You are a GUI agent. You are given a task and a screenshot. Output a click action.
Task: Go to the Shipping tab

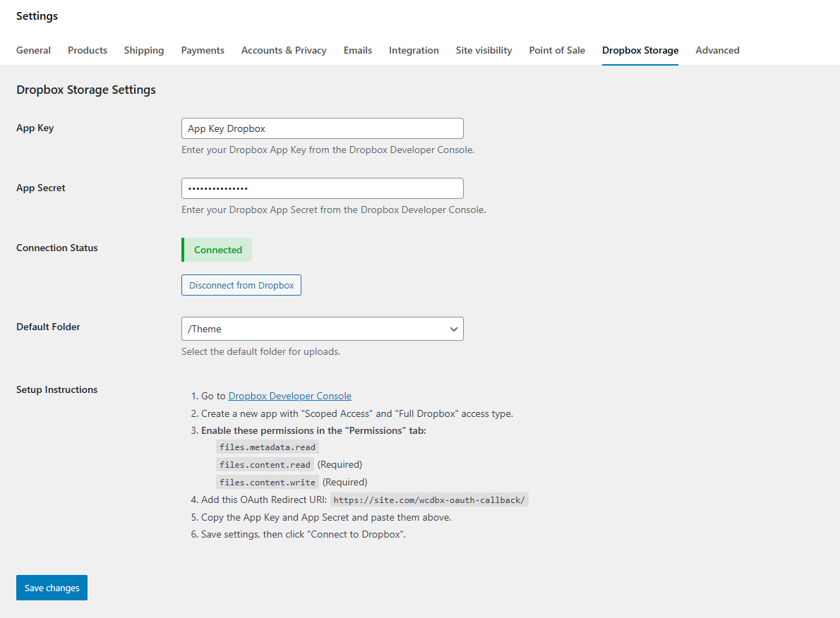[144, 50]
